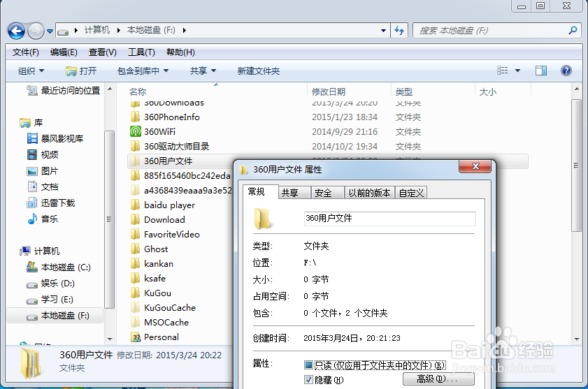Select 视频 library

point(43,155)
